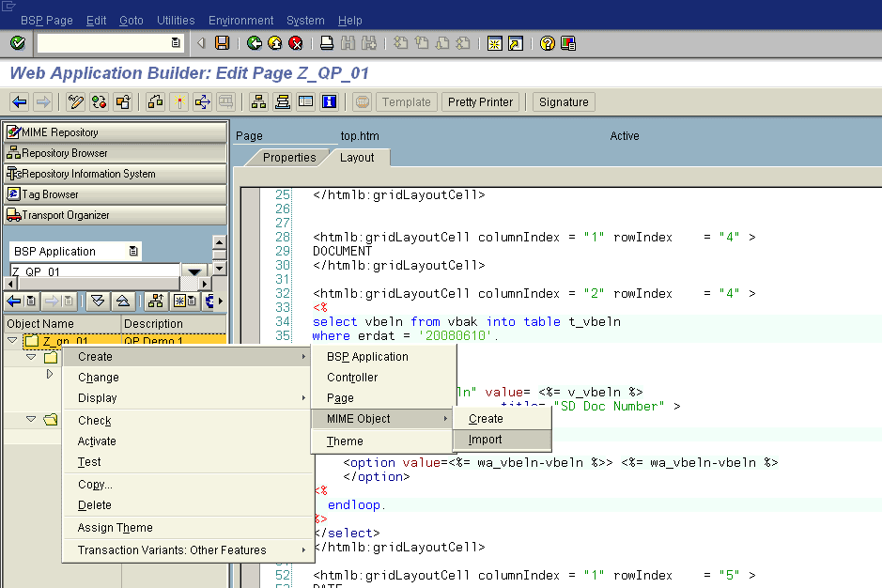Open the BSP Application object type dropdown
The height and width of the screenshot is (588, 882).
coord(133,251)
